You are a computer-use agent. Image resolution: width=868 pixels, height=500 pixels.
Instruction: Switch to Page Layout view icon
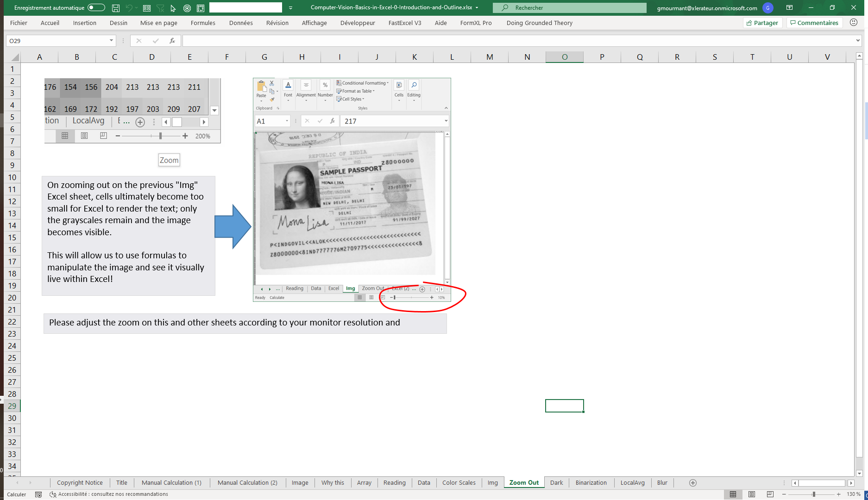point(752,494)
